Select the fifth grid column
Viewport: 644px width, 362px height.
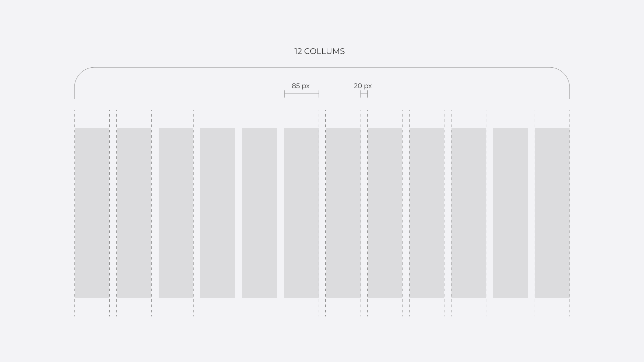259,213
